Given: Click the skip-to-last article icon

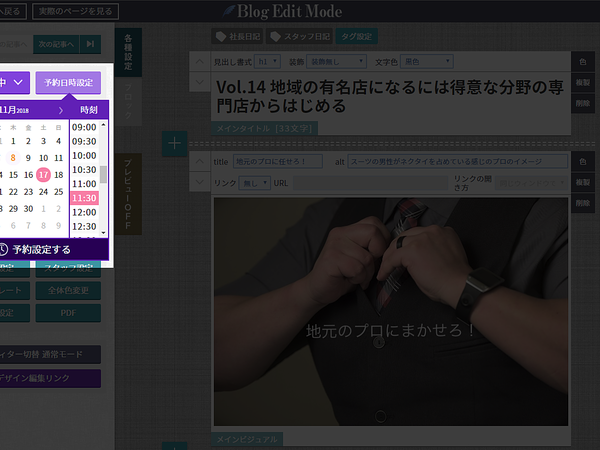Looking at the screenshot, I should [x=90, y=44].
